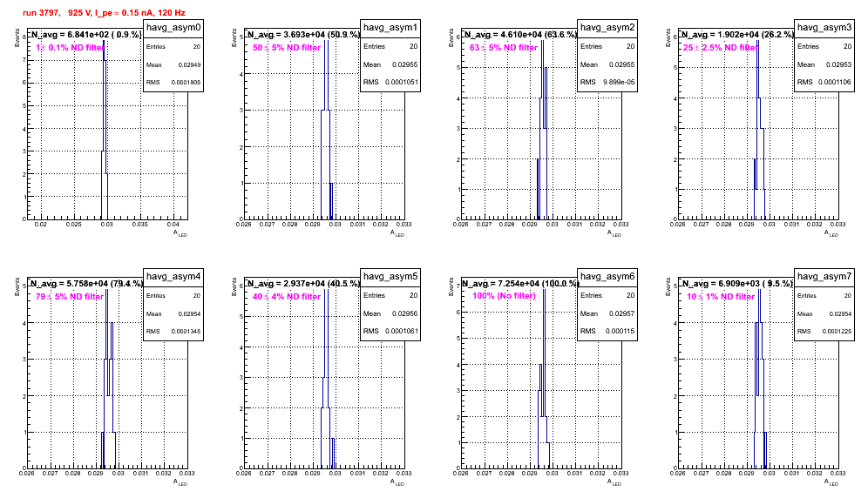The height and width of the screenshot is (498, 868).
Task: Click the '50± 5% ND filter' label
Action: pos(287,48)
